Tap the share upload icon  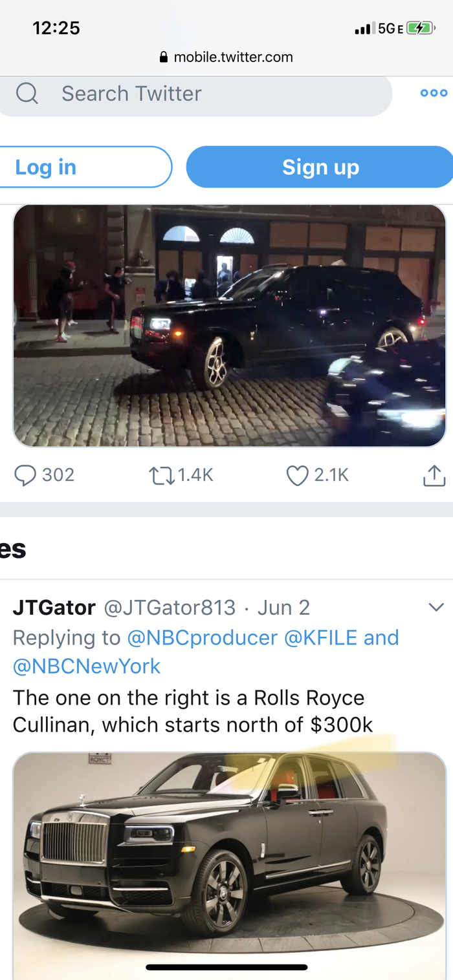[x=434, y=476]
